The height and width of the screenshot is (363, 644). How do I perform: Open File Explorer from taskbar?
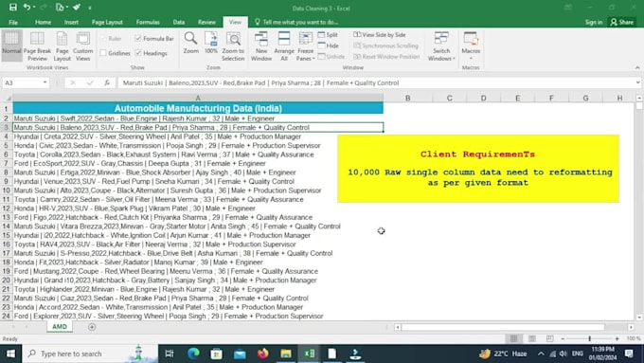[286, 354]
